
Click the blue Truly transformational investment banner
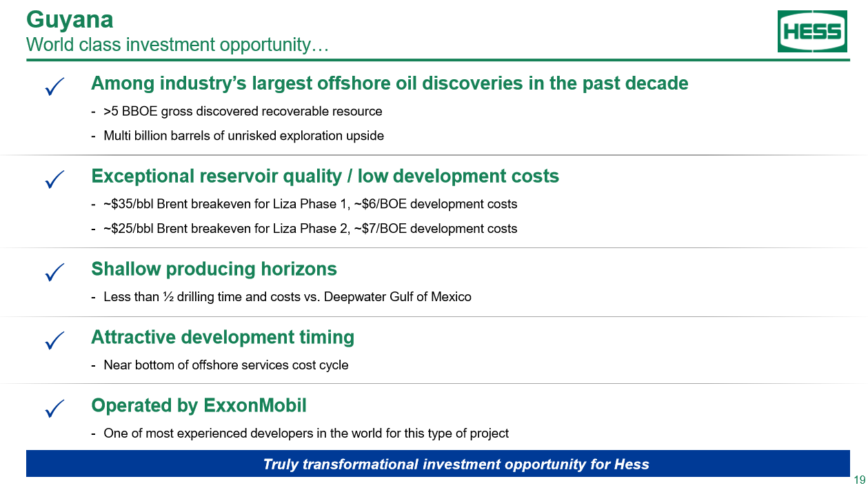click(438, 464)
